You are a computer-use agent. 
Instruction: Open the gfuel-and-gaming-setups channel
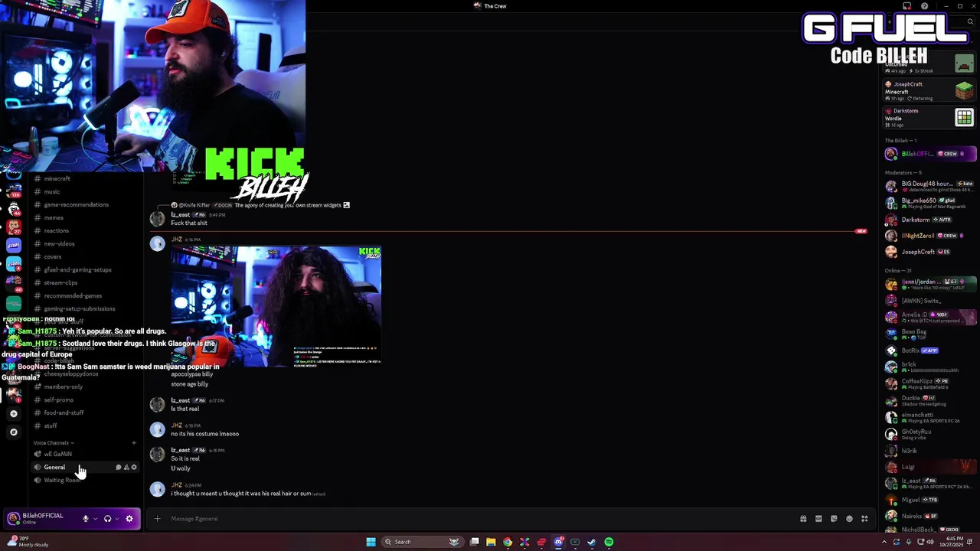(x=84, y=269)
